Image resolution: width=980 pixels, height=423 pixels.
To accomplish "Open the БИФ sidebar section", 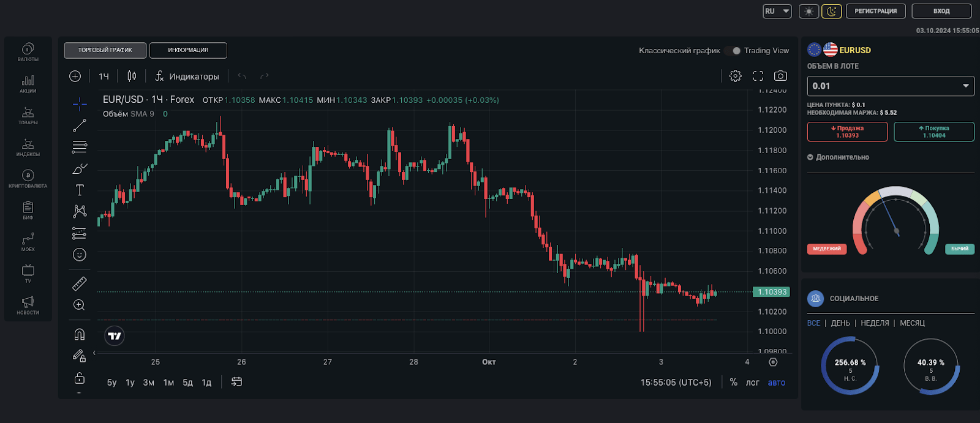I will [28, 211].
